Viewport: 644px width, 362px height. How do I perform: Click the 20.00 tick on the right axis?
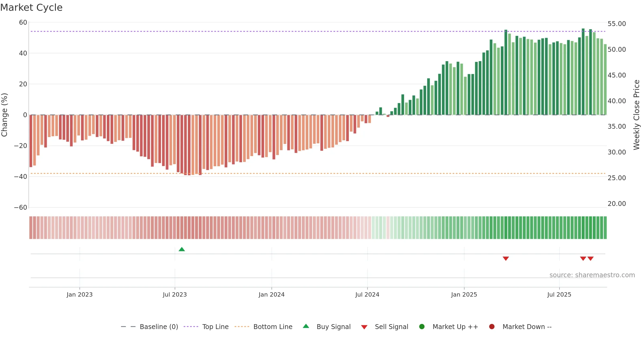[617, 204]
